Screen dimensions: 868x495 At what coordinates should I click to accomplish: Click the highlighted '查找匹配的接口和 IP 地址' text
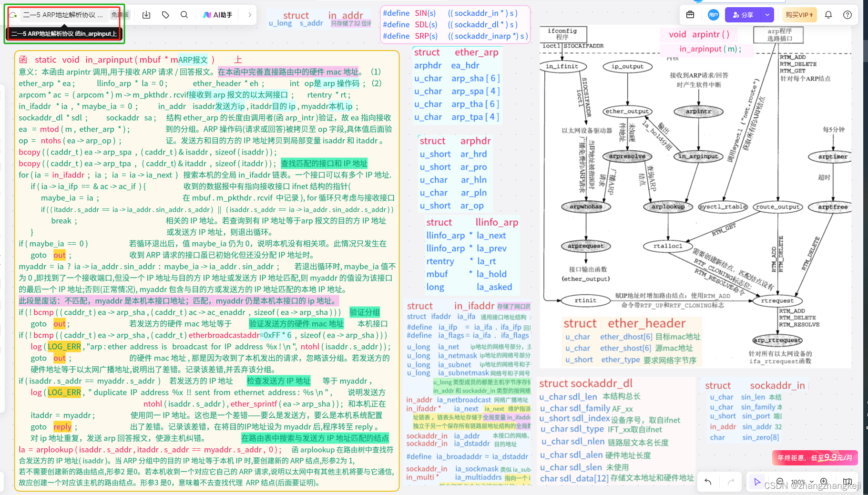(x=324, y=164)
